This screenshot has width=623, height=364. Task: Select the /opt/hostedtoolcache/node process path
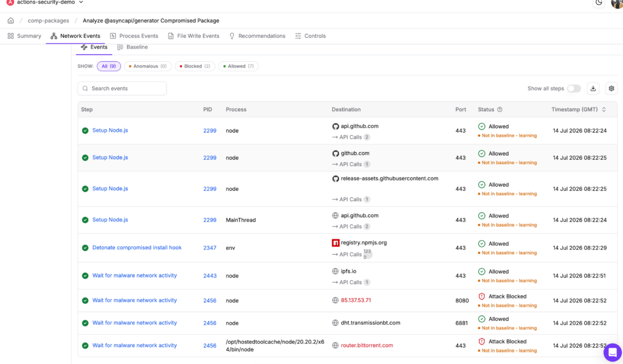pyautogui.click(x=275, y=346)
